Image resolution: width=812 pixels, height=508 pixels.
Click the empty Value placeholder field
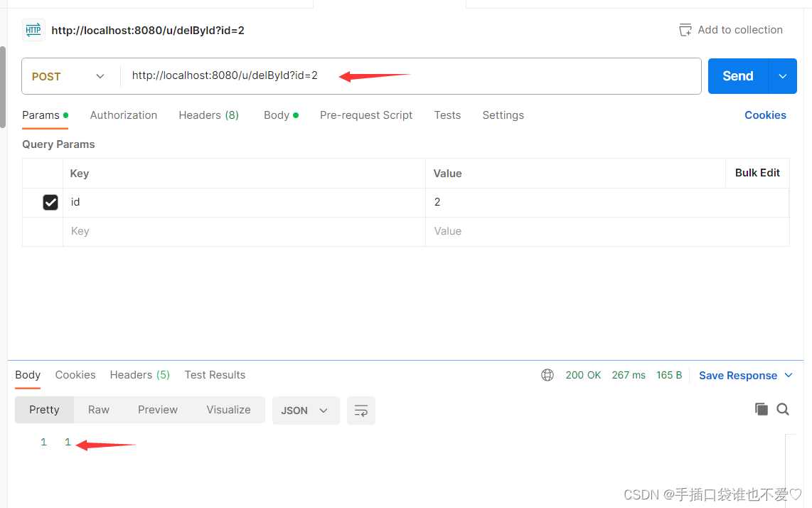tap(607, 231)
